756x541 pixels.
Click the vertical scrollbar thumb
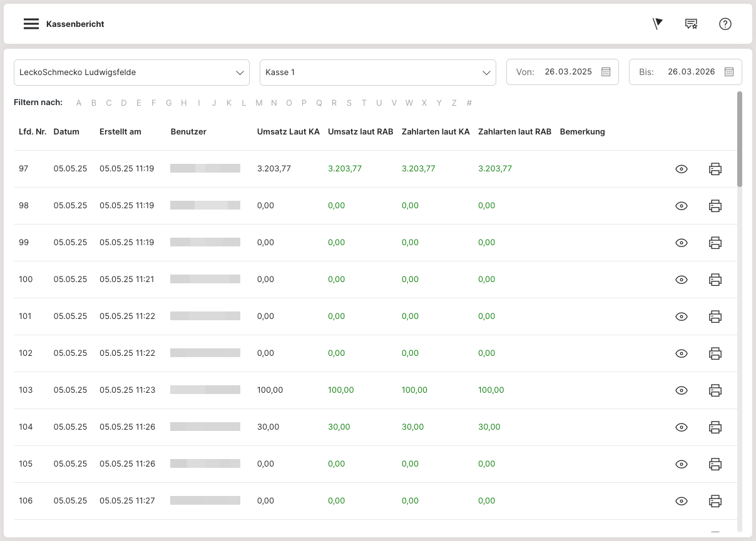tap(739, 139)
